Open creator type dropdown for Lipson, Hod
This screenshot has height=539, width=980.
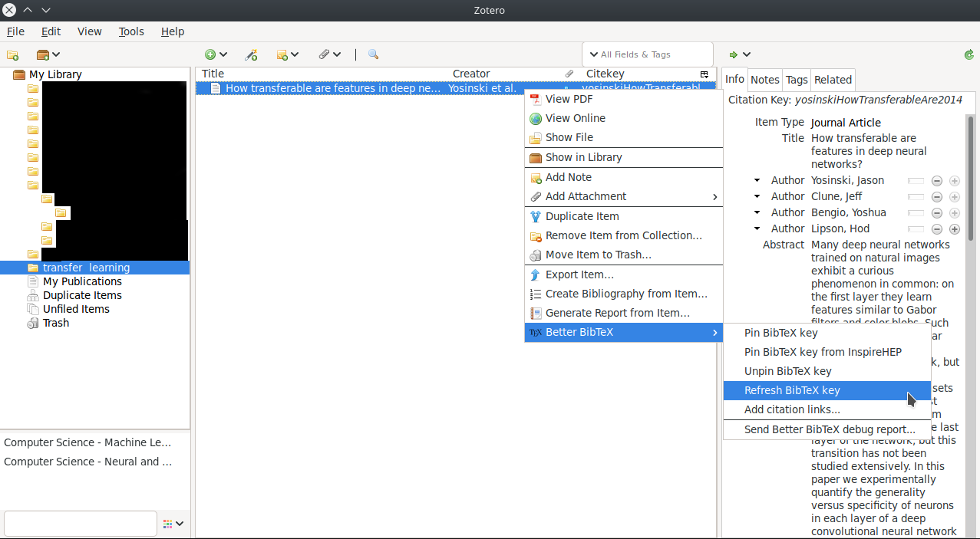coord(757,228)
